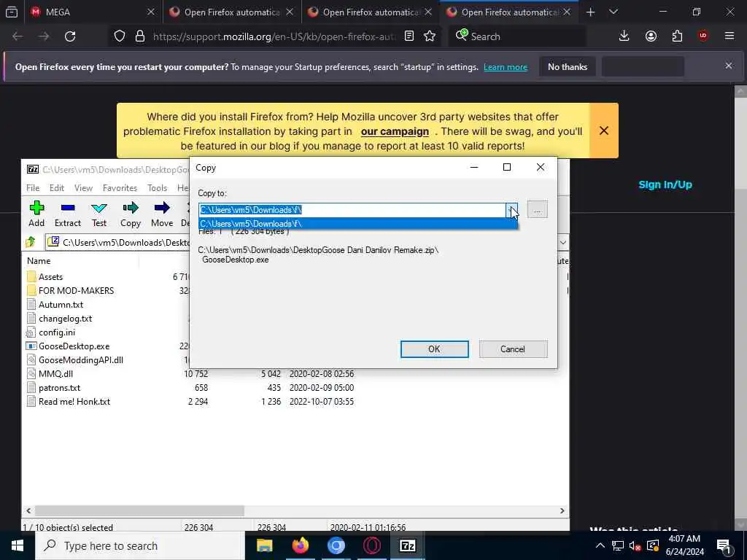Viewport: 747px width, 560px height.
Task: Click the site padlock icon
Action: tap(139, 36)
